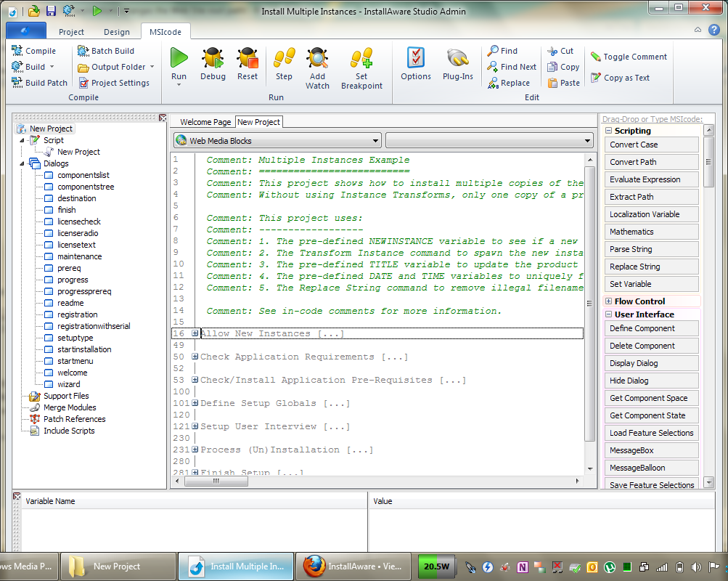This screenshot has height=581, width=728.
Task: Open the Plug-Ins icon
Action: click(x=458, y=58)
